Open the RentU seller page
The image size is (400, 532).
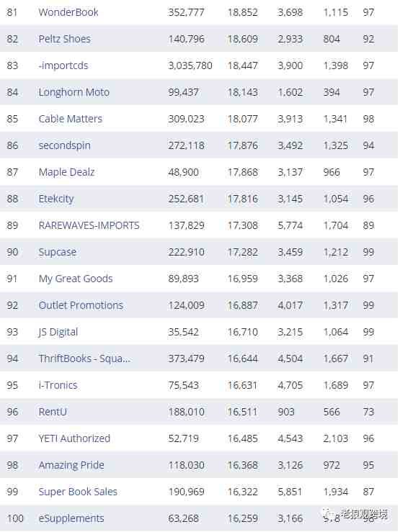coord(53,412)
